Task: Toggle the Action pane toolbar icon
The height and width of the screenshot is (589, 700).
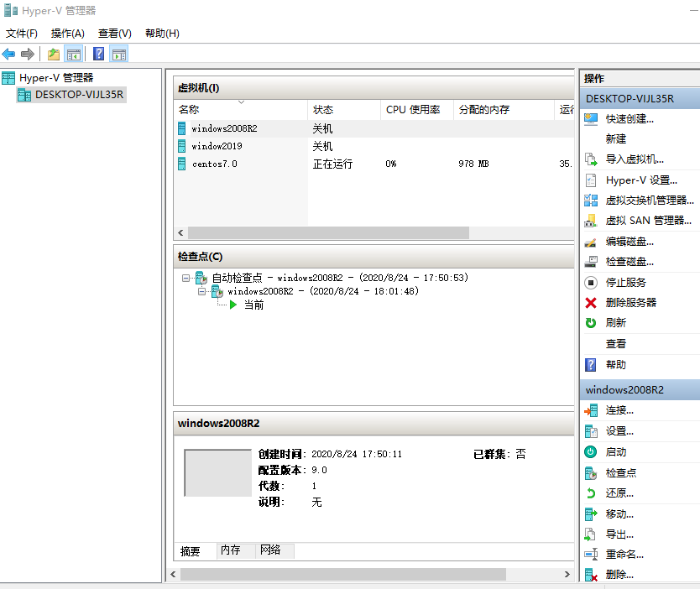Action: click(x=119, y=55)
